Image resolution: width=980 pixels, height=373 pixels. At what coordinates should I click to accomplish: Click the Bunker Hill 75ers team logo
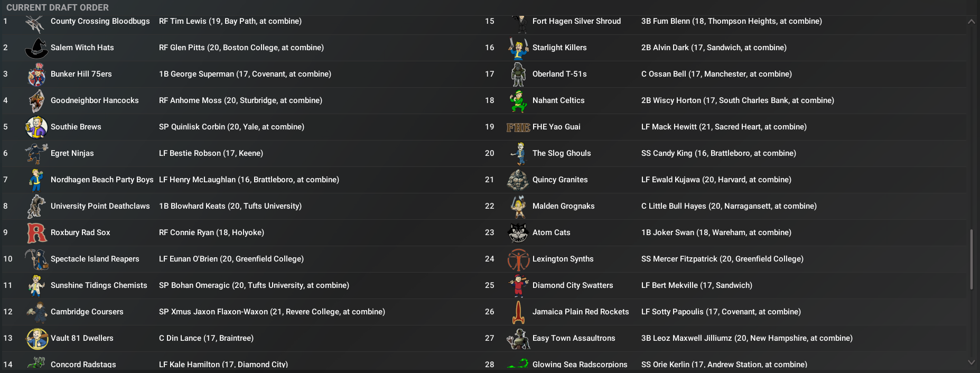click(36, 74)
